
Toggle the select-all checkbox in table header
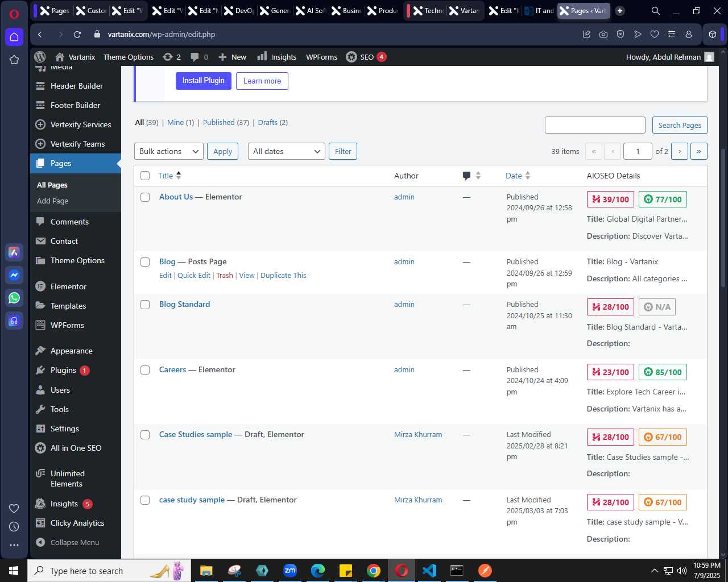[145, 176]
